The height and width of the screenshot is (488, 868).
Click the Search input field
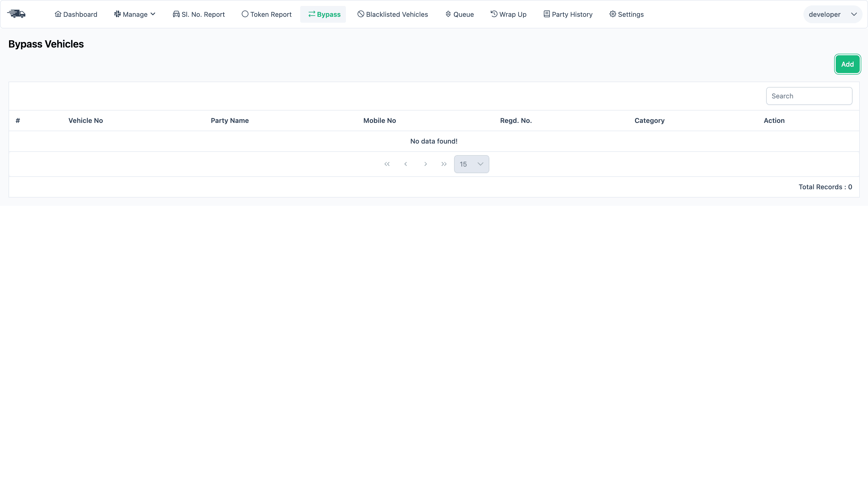(x=809, y=96)
